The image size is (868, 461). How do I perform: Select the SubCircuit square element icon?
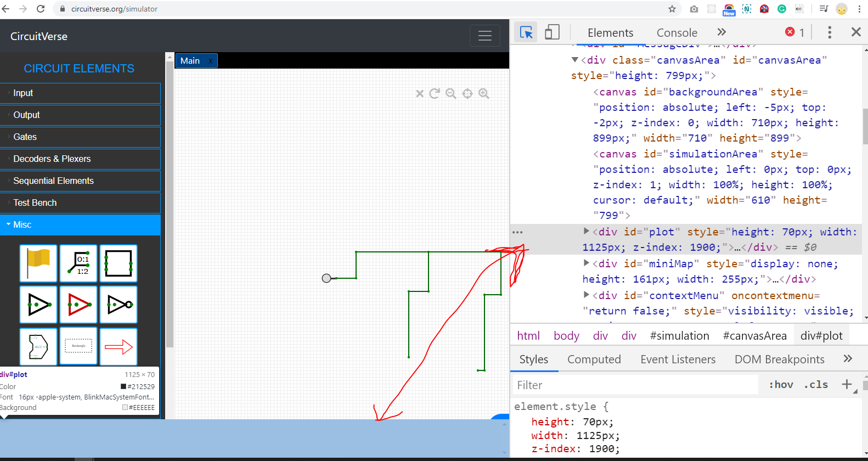point(119,263)
